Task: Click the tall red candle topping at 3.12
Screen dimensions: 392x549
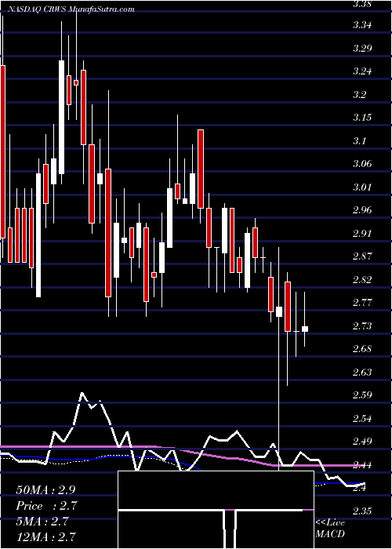Action: [x=201, y=169]
